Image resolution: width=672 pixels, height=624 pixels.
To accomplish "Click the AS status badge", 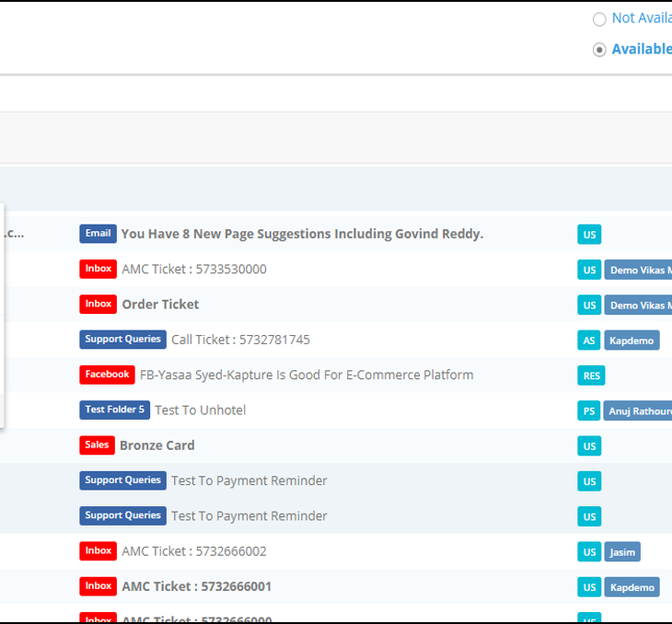I will point(589,341).
